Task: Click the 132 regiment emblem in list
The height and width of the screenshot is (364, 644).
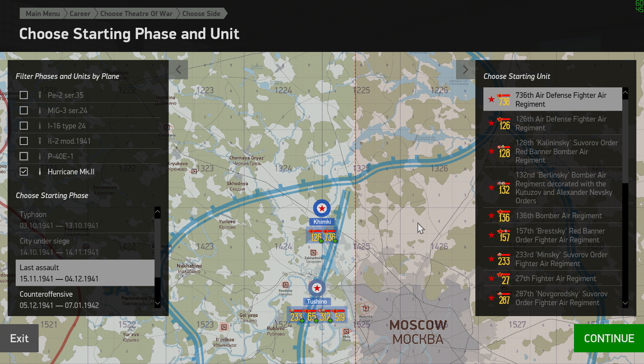Action: pyautogui.click(x=504, y=188)
